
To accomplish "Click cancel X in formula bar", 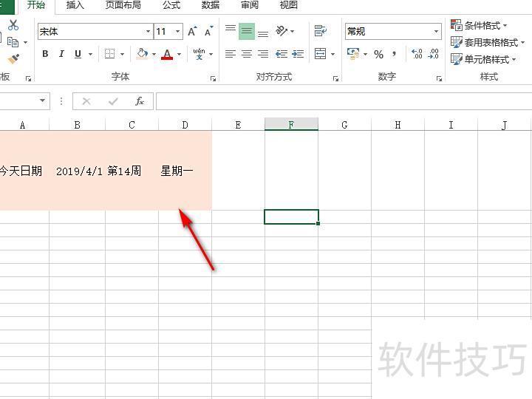I will [86, 101].
